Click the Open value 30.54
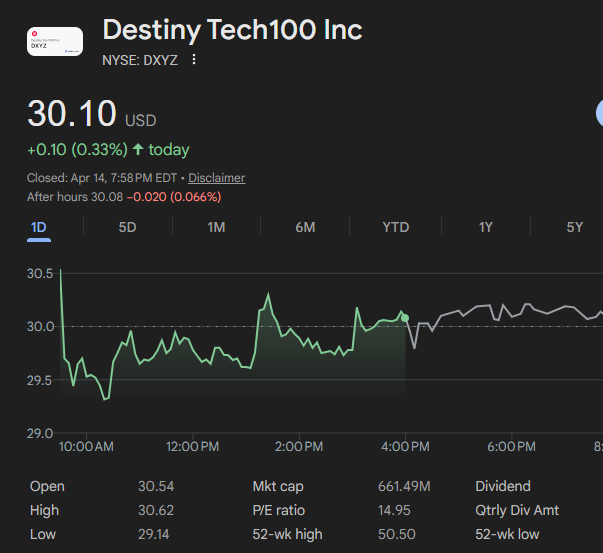This screenshot has width=603, height=553. point(156,486)
